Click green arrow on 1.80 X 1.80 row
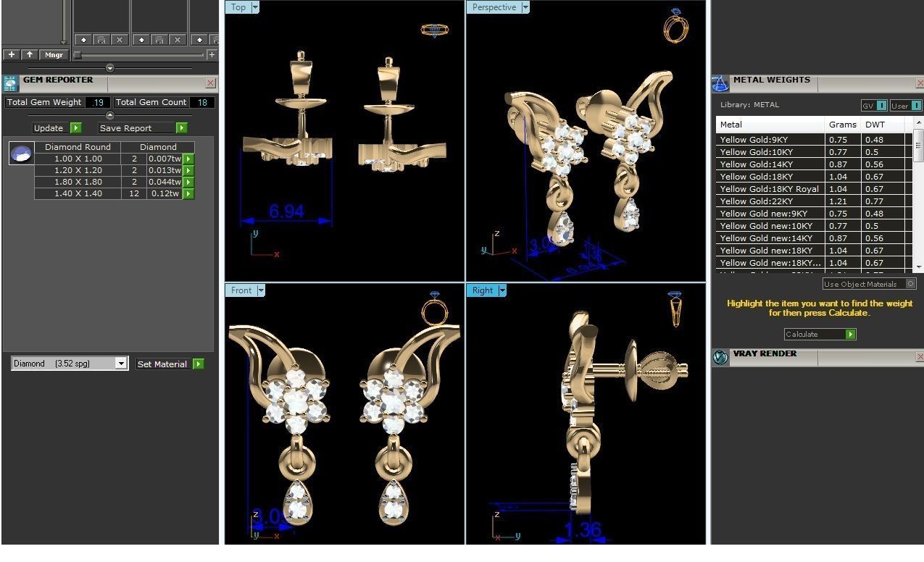 (188, 183)
